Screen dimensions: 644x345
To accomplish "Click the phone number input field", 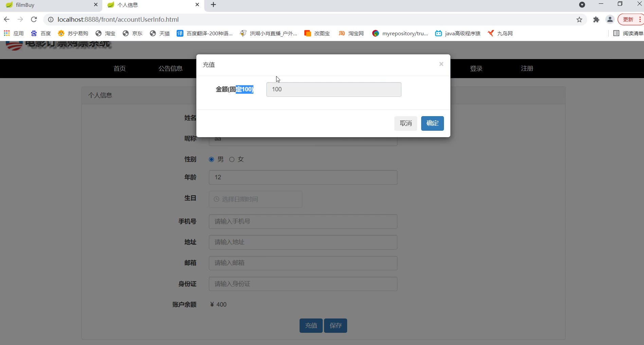I will coord(303,221).
